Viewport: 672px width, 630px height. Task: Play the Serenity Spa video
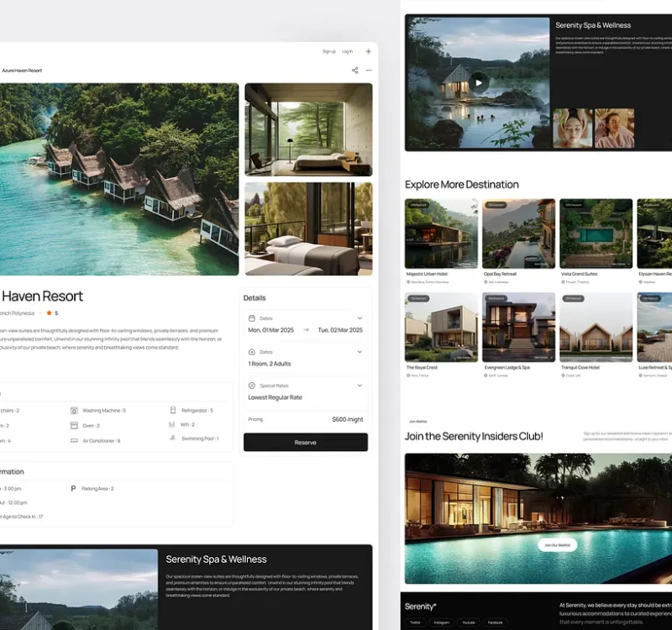(478, 81)
